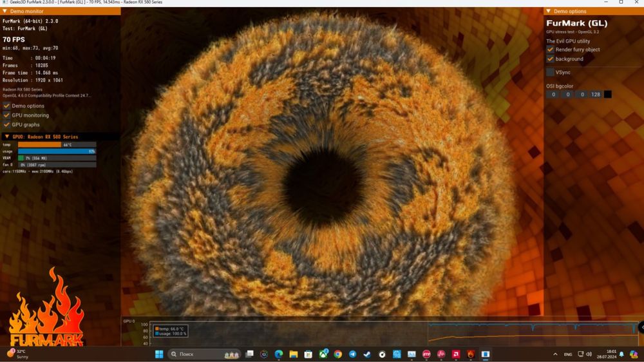Open Steam from the taskbar
The height and width of the screenshot is (362, 644).
367,354
